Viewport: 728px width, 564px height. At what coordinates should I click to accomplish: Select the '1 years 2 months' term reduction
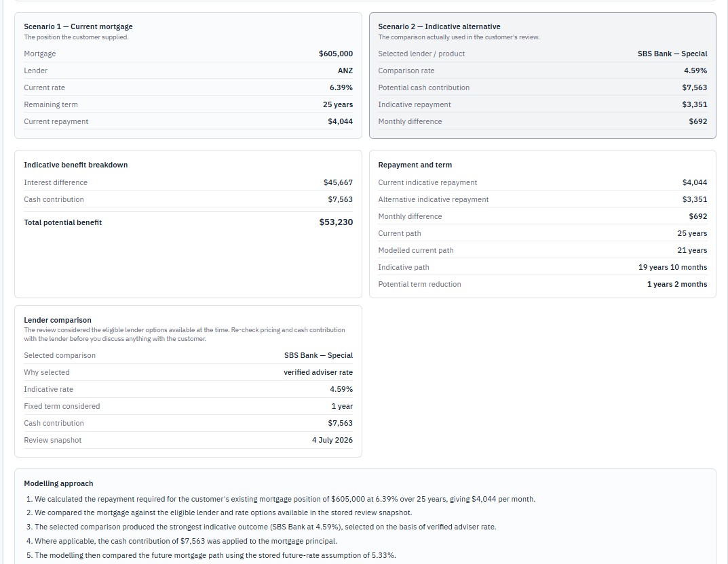pos(677,284)
